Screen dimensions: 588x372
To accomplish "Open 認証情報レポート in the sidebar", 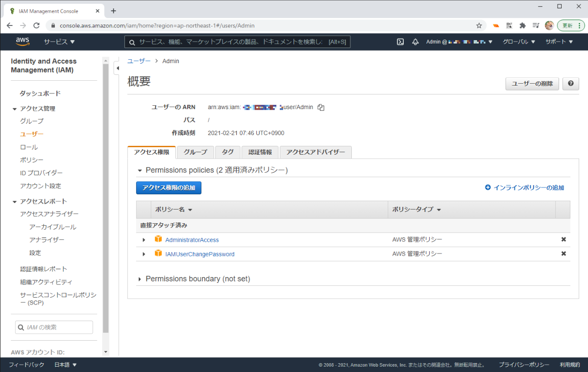I will coord(44,269).
